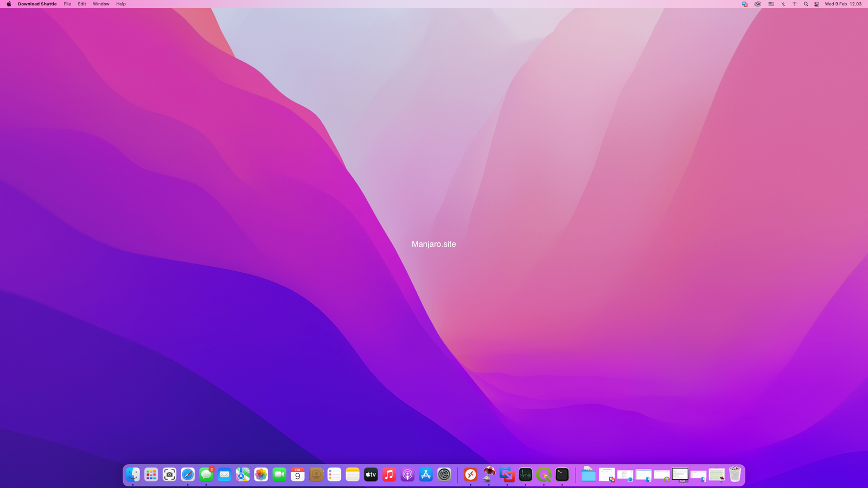Open Microsoft Remote Desktop in the Dock
This screenshot has width=868, height=488.
click(x=470, y=474)
